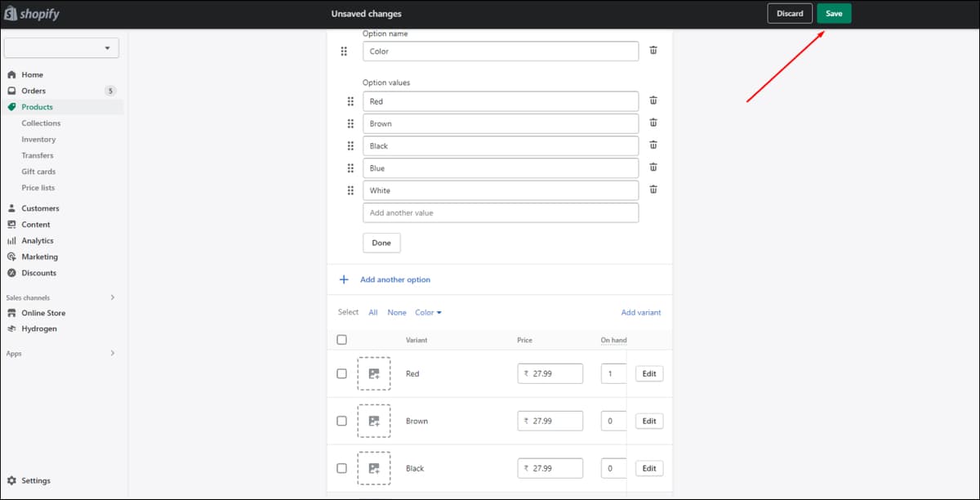Click the plus icon beside Add another option
Viewport: 980px width, 500px height.
point(344,279)
